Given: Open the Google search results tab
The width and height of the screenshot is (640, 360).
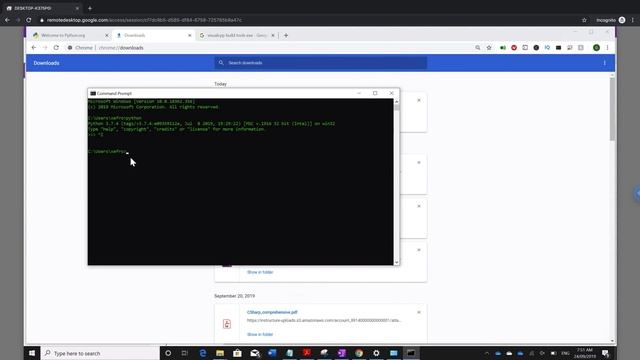Looking at the screenshot, I should point(237,36).
